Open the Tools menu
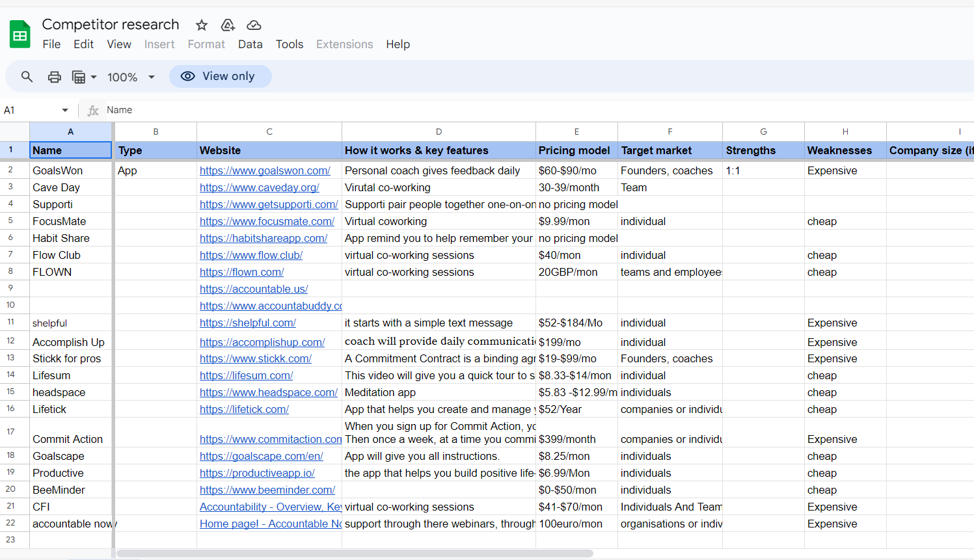This screenshot has width=974, height=560. (290, 44)
